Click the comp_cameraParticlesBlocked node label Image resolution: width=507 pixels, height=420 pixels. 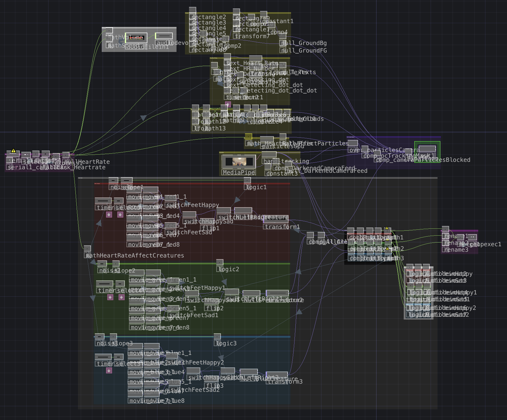pos(423,160)
